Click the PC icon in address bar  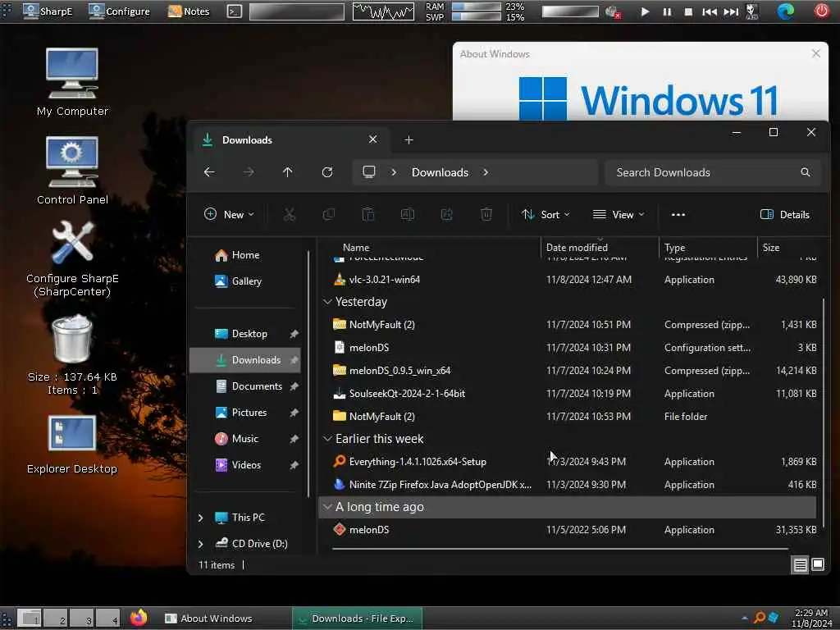pos(369,172)
